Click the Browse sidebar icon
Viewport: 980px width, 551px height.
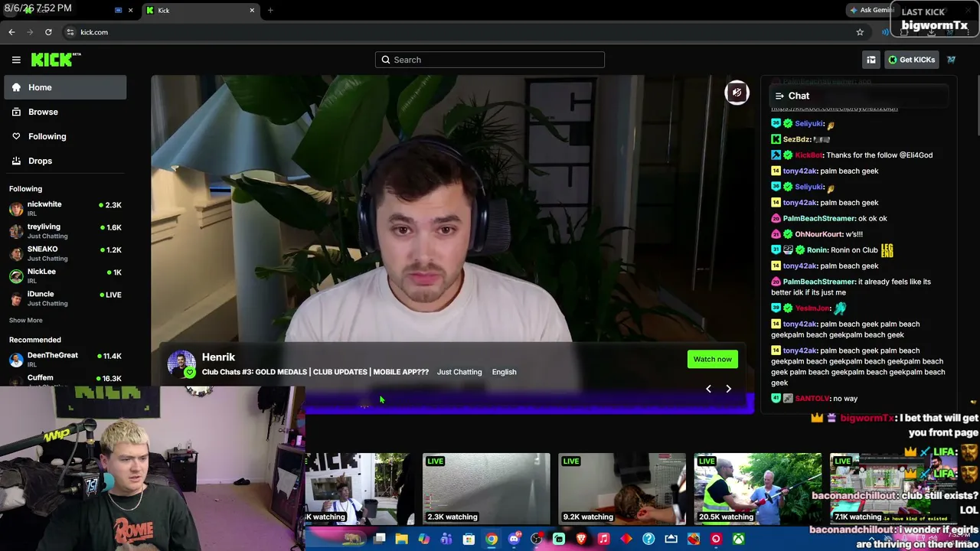(16, 112)
